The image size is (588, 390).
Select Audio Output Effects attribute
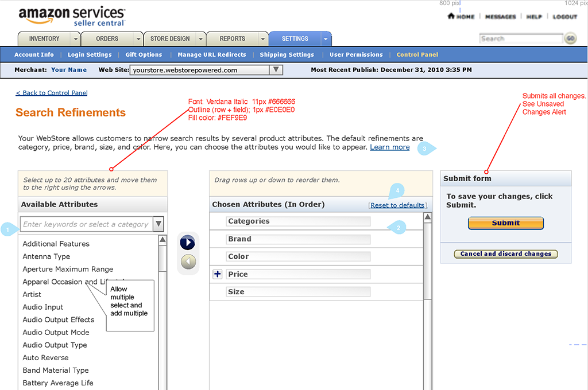coord(59,319)
